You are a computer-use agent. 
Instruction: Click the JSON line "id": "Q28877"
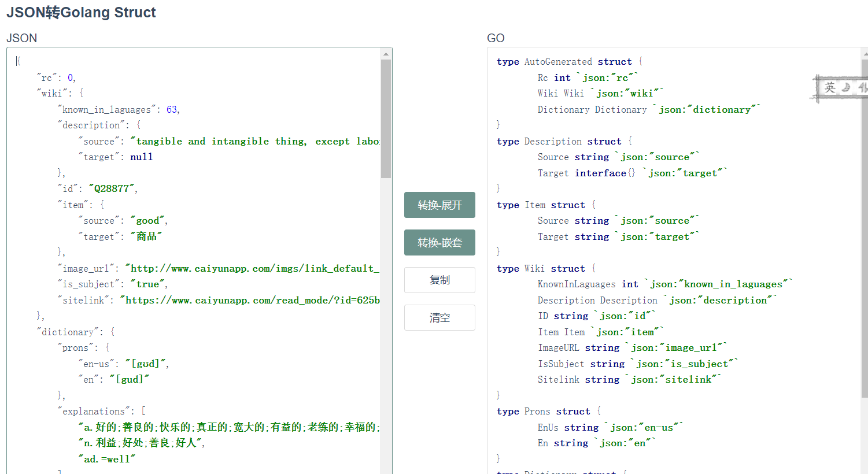point(97,188)
